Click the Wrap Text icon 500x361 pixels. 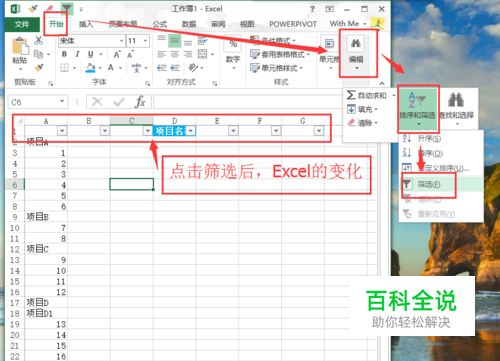[x=203, y=41]
